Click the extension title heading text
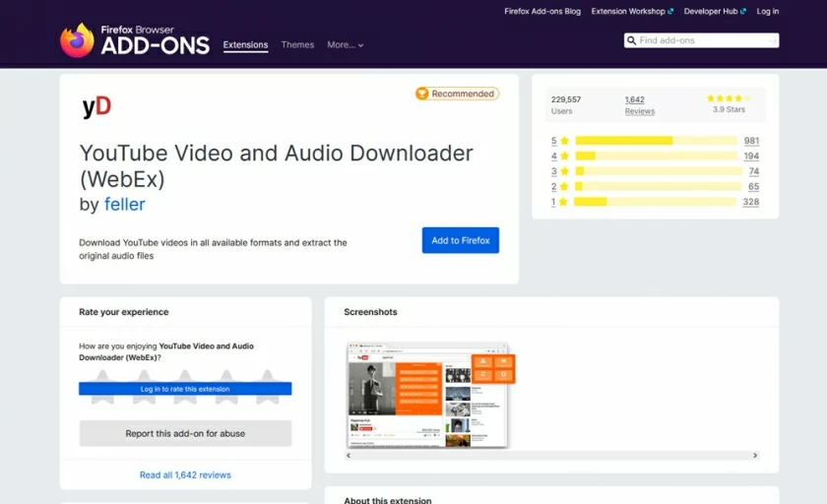 coord(276,165)
